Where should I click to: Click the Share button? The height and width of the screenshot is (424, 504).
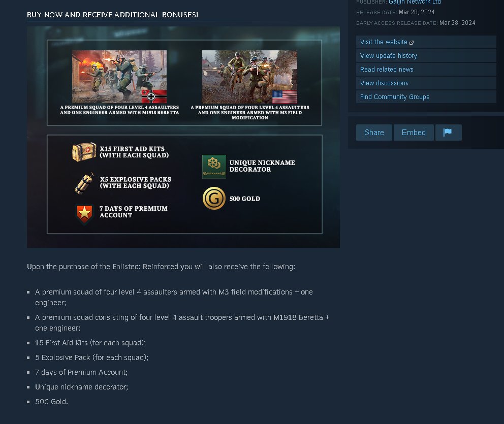[374, 133]
